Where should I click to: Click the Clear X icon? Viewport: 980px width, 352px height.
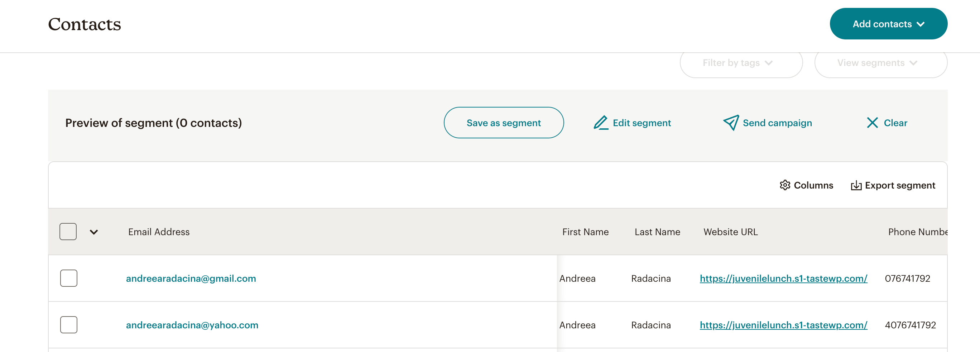[872, 123]
